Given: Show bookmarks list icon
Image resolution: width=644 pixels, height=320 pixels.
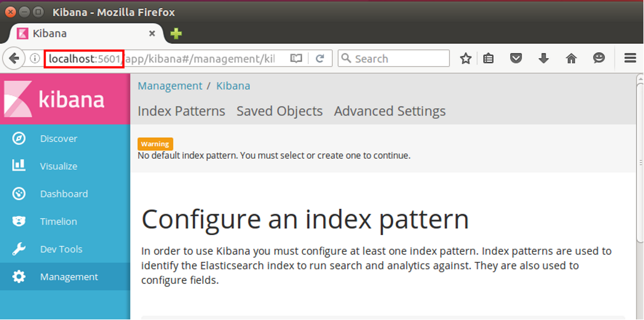Looking at the screenshot, I should (x=488, y=59).
